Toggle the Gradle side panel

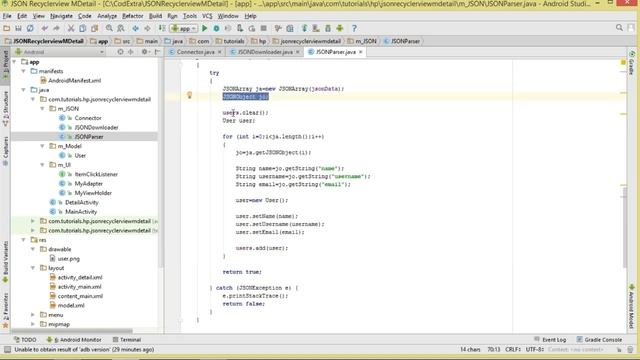click(x=631, y=63)
